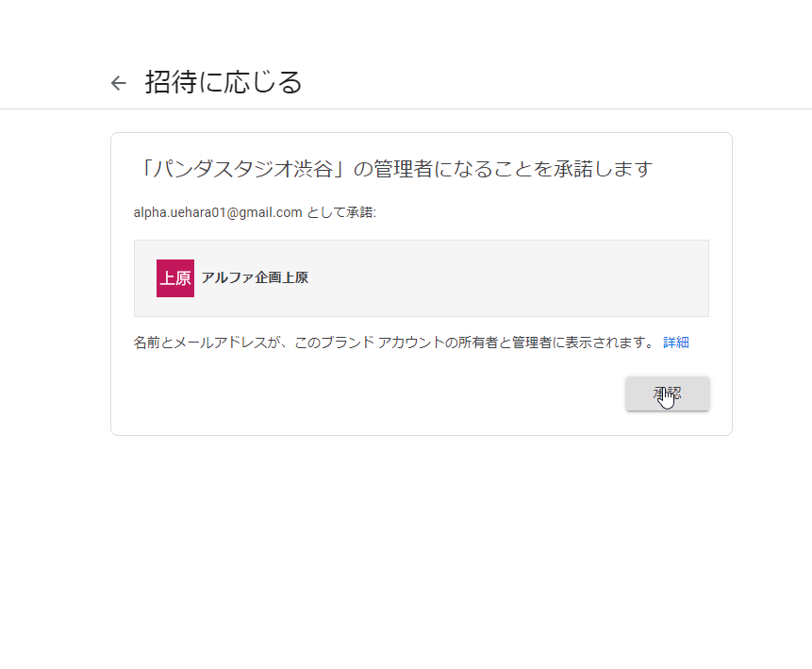Click the 「 opening bracket of card heading
This screenshot has width=812, height=669.
pyautogui.click(x=146, y=169)
